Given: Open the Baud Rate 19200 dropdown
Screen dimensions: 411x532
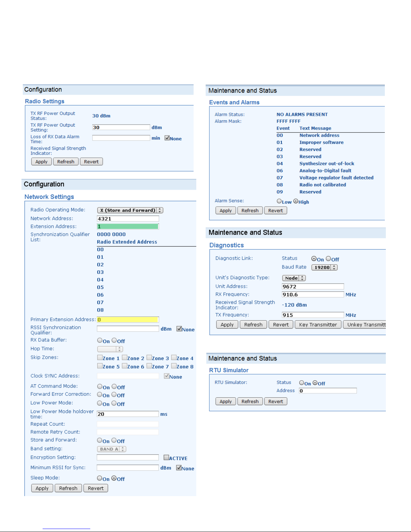Looking at the screenshot, I should pos(324,268).
